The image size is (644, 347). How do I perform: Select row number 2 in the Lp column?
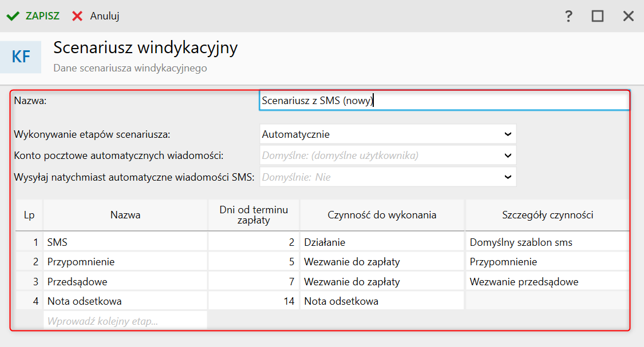(29, 262)
